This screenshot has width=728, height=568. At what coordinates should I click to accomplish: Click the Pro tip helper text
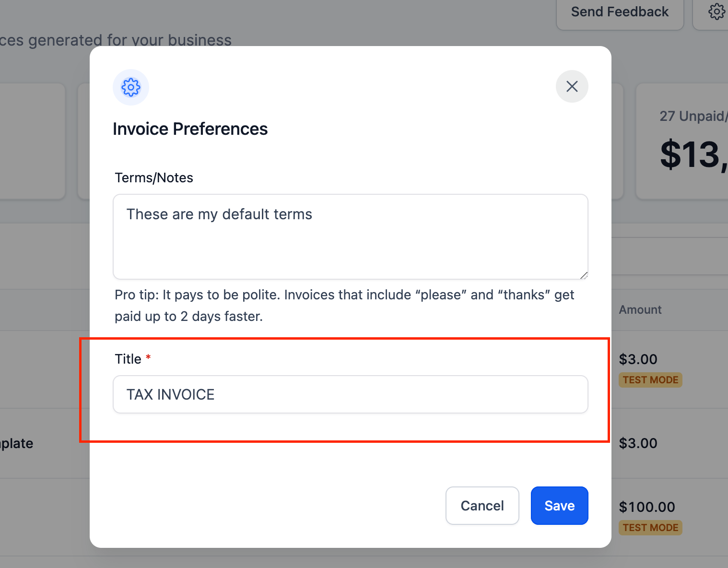pos(344,306)
